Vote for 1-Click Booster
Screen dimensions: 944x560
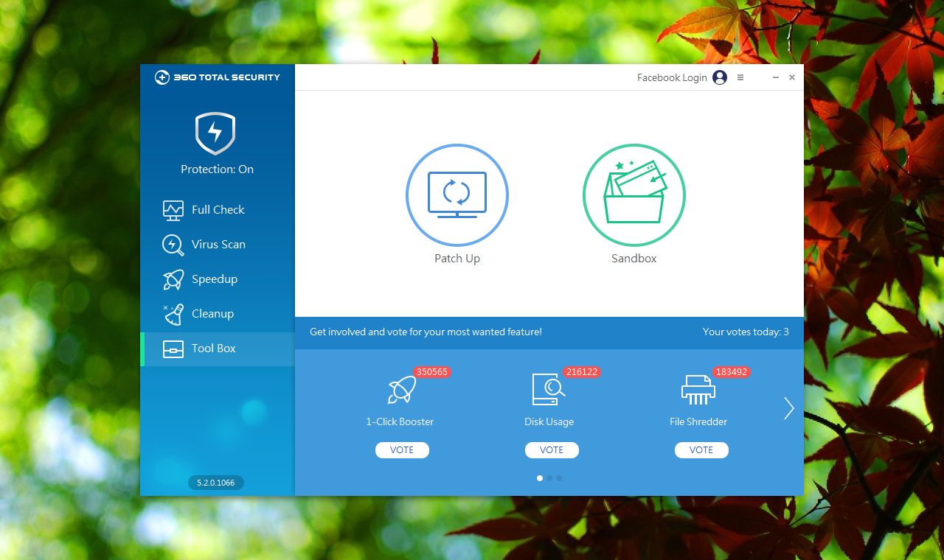402,450
